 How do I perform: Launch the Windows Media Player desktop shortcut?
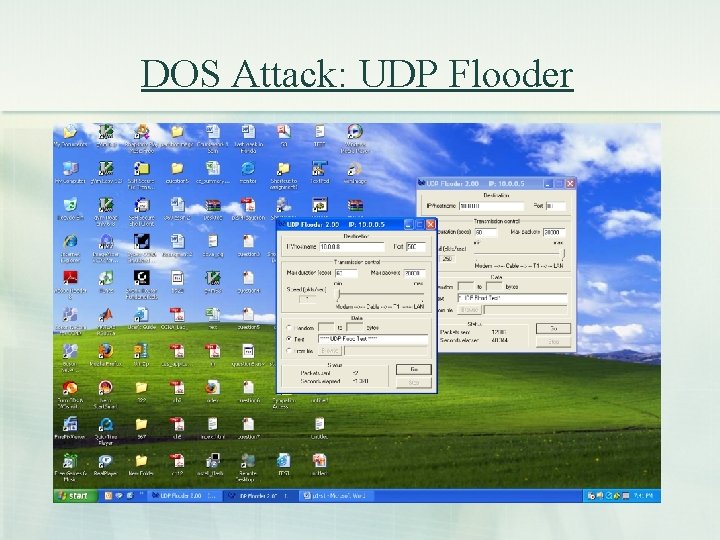(x=354, y=139)
